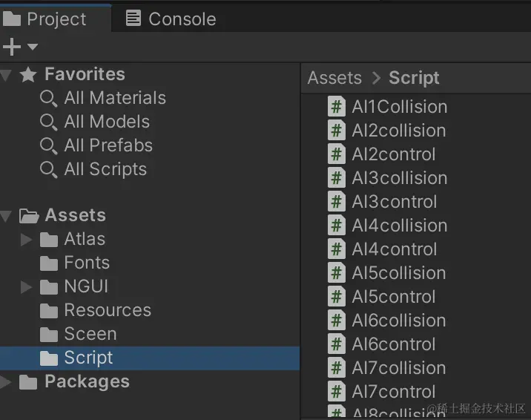Open the Sceen folder
This screenshot has height=420, width=531.
pos(90,334)
